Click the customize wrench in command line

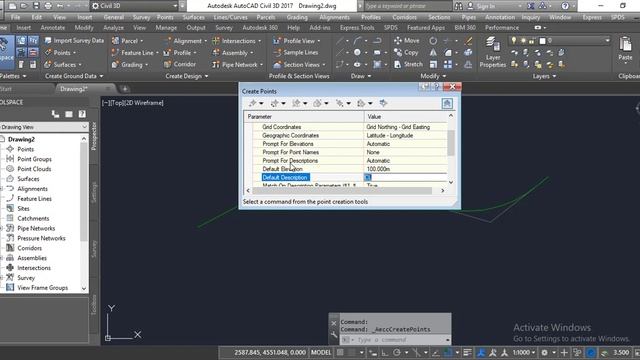334,336
